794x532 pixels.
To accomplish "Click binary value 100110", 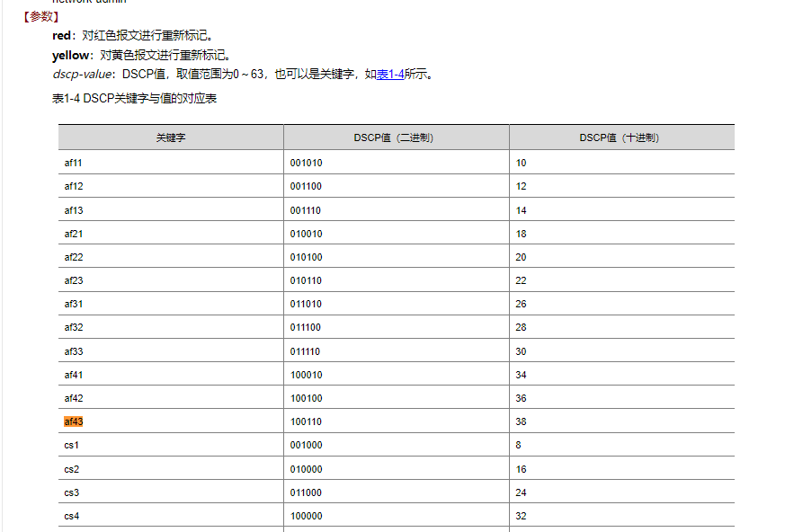I will [x=306, y=421].
